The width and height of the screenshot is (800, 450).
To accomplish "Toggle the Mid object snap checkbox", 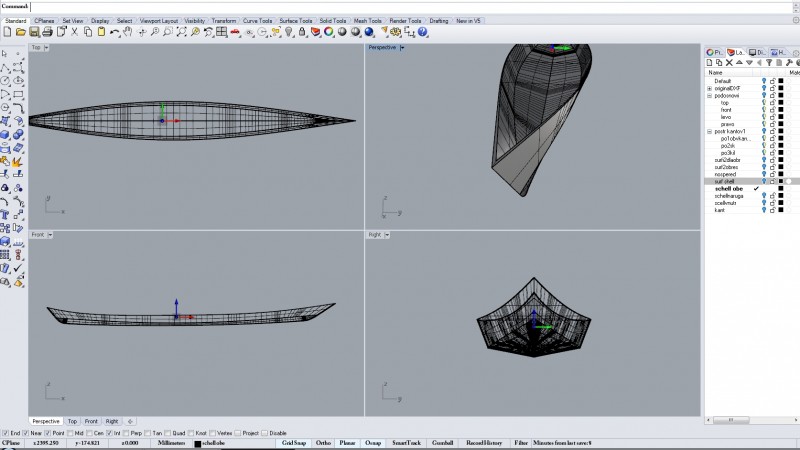I will coord(72,433).
